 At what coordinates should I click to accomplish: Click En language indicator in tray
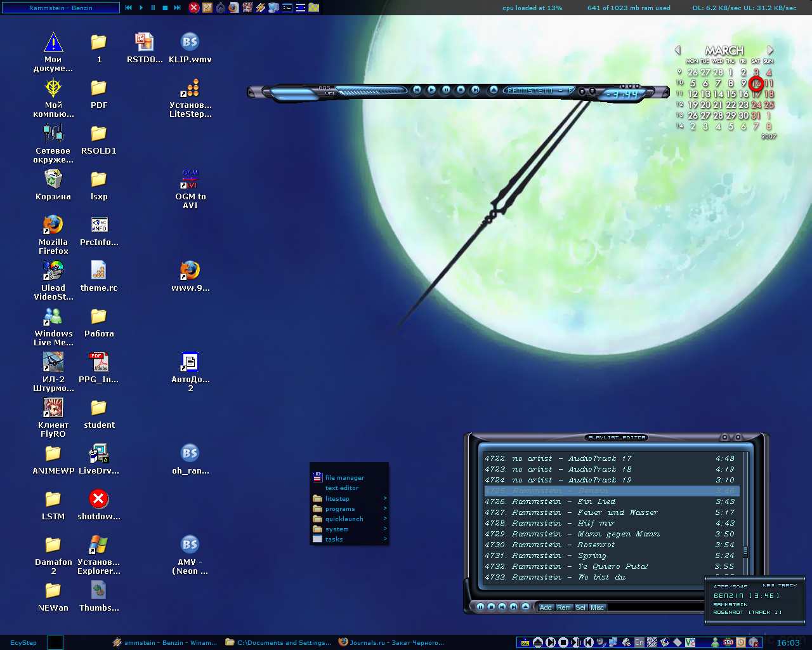[639, 642]
